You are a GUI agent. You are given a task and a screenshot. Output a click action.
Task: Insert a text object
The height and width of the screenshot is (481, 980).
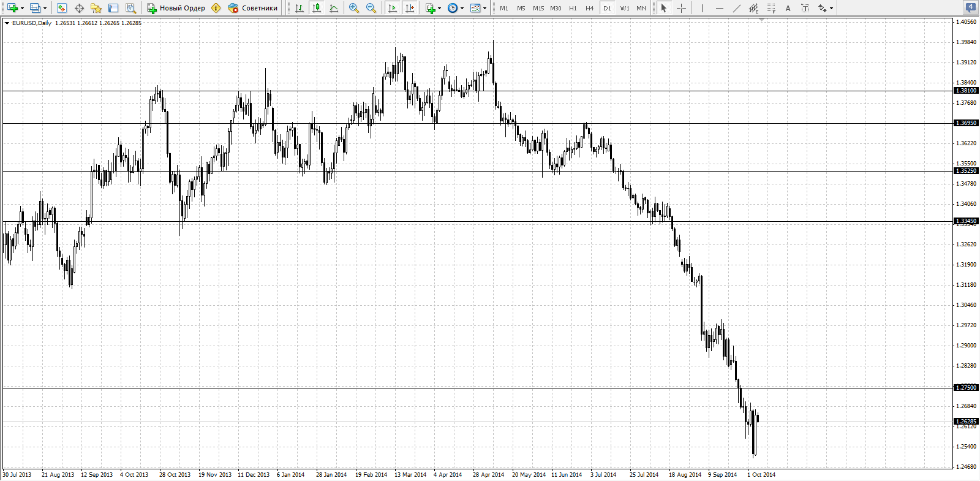pyautogui.click(x=788, y=8)
